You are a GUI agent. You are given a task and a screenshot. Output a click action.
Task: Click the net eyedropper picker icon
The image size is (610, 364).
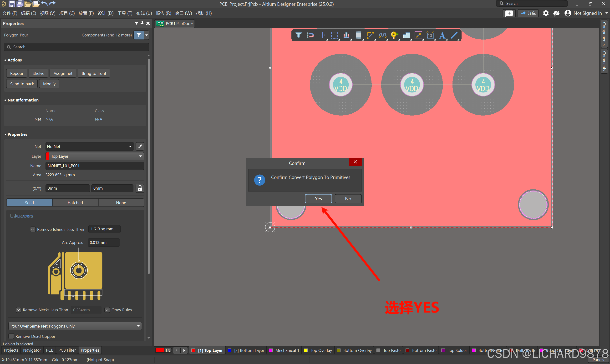pos(140,147)
